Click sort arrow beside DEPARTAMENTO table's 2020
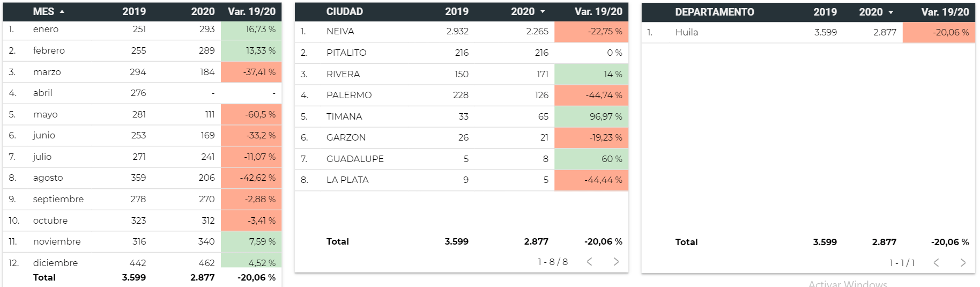Viewport: 980px width, 287px height. tap(890, 12)
